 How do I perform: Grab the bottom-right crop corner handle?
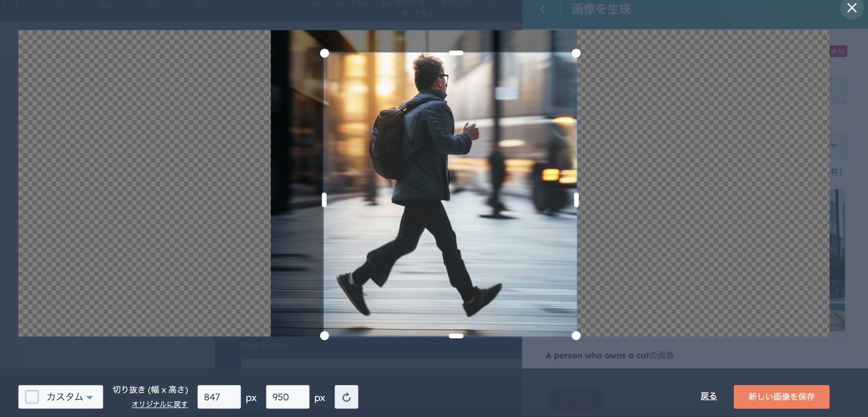576,336
